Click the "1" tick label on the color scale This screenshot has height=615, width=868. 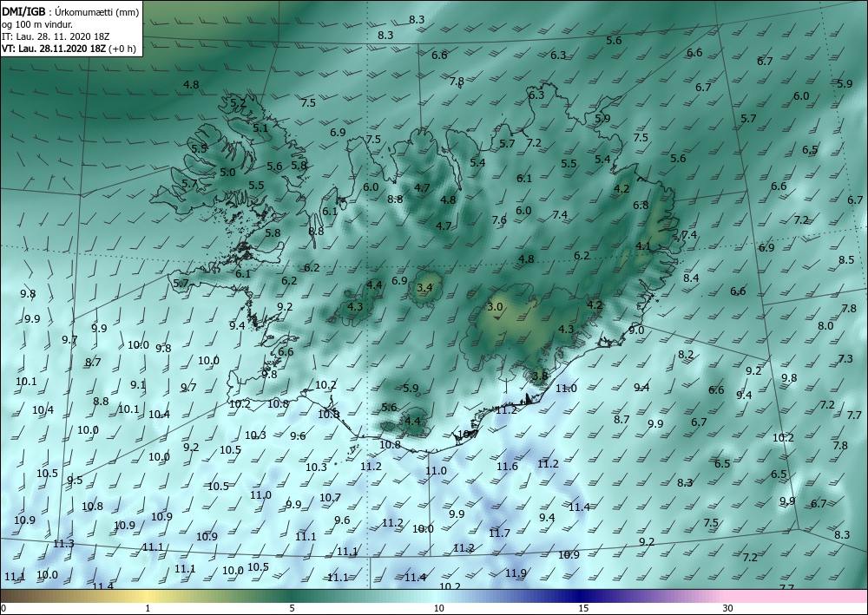(148, 608)
